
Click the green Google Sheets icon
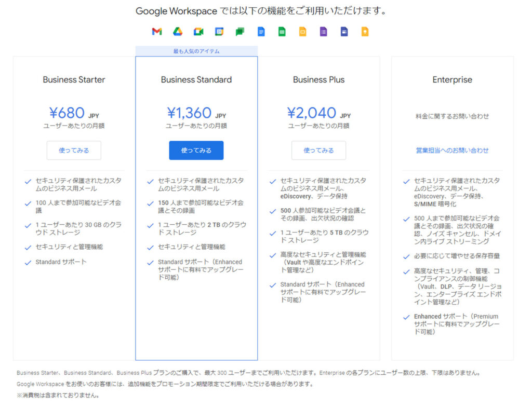282,32
